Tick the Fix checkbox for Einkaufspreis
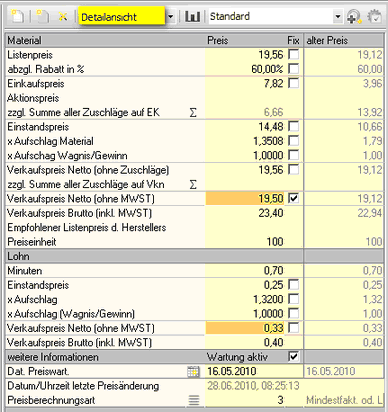The width and height of the screenshot is (388, 412). pos(294,83)
